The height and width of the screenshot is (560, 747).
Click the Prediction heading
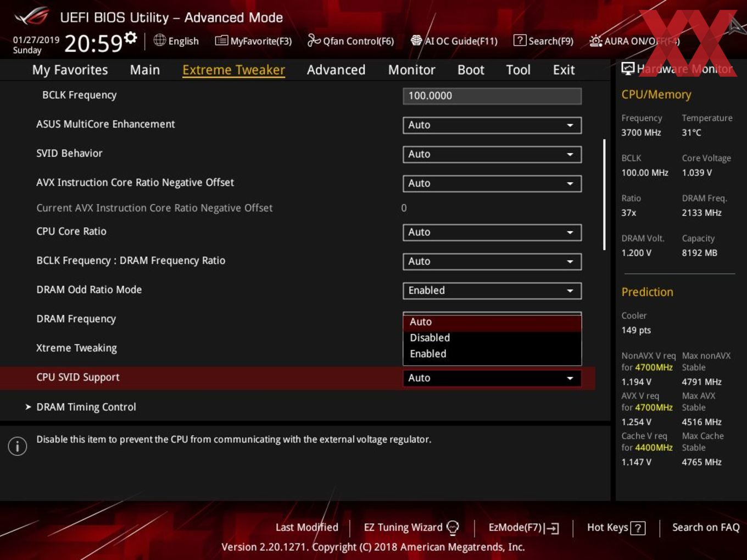(647, 292)
